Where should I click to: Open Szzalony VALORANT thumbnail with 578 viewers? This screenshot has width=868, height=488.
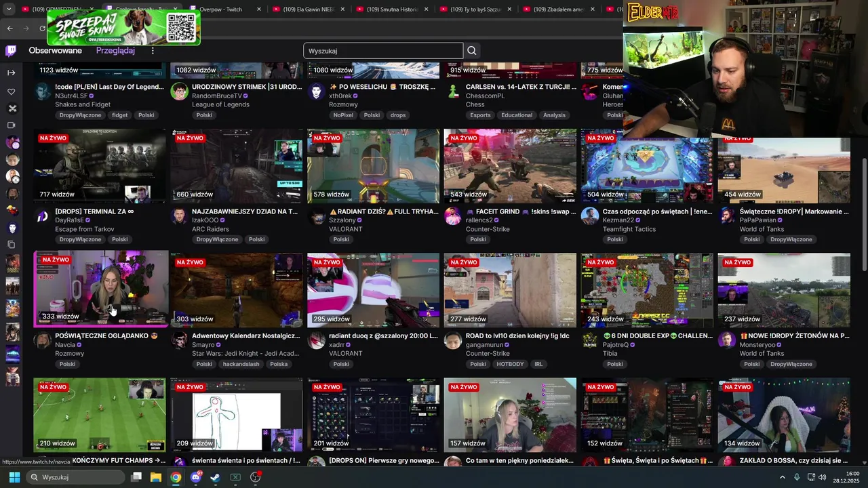373,166
